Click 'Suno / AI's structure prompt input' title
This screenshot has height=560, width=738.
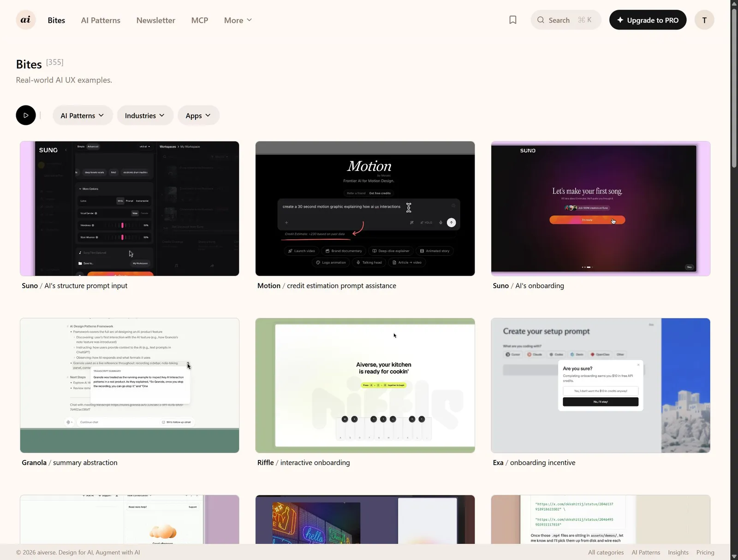[x=74, y=286]
